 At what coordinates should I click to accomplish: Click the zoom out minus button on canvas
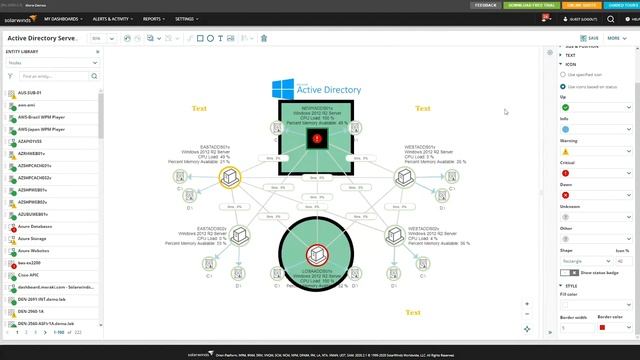527,314
